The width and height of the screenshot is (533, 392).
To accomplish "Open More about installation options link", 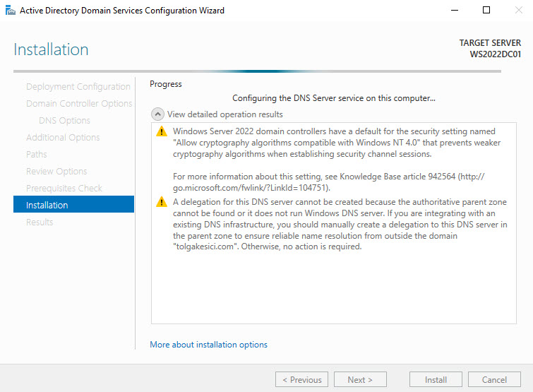I will click(208, 345).
